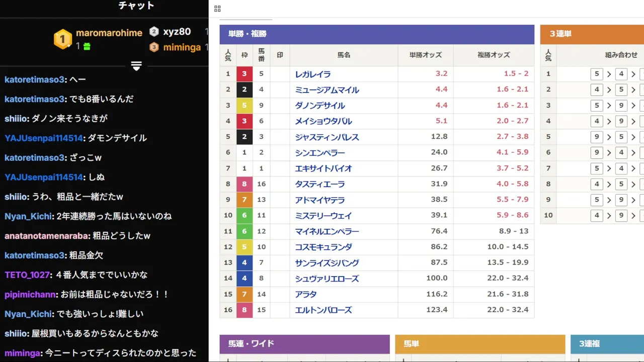Viewport: 644px width, 362px height.
Task: Click the 馬単 section header
Action: [x=480, y=344]
